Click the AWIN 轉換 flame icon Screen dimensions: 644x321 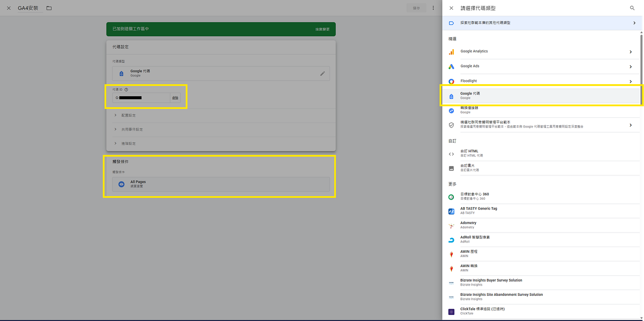tap(451, 269)
